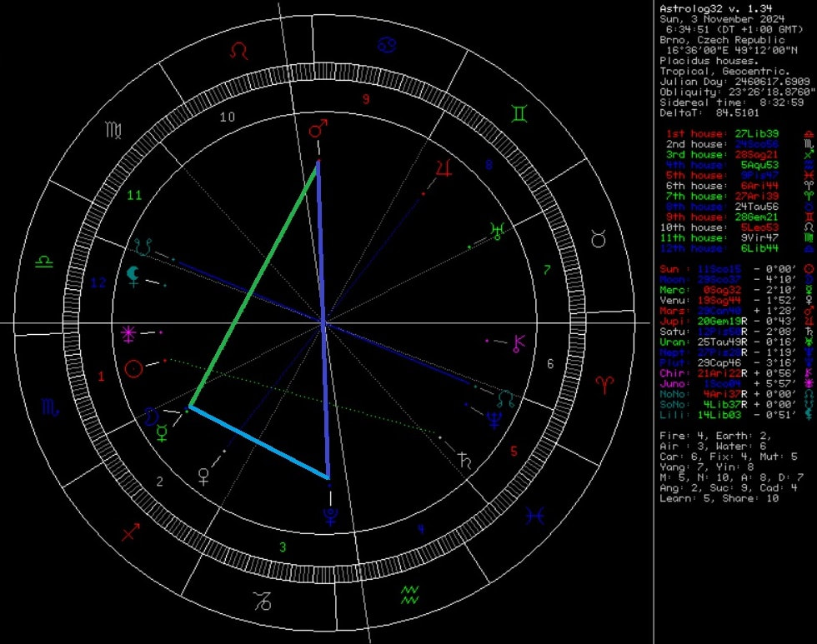Click the Neptune trident glyph in chart
Image resolution: width=817 pixels, height=644 pixels.
(x=495, y=420)
